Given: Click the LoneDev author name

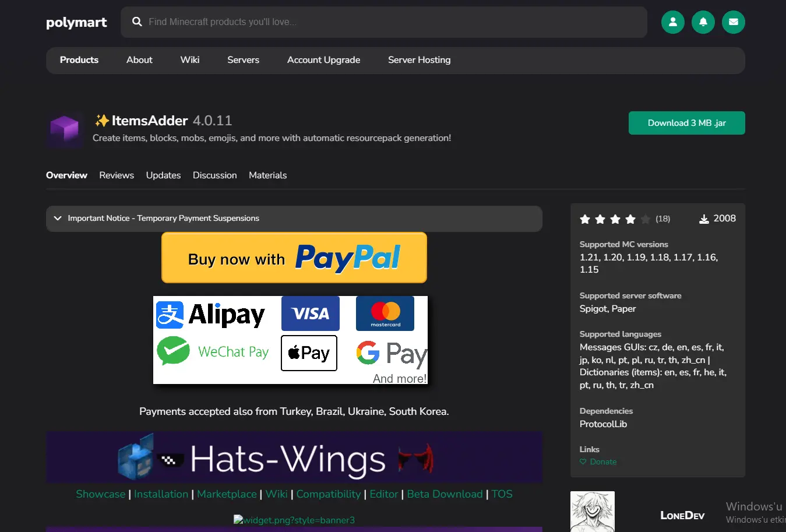Looking at the screenshot, I should pyautogui.click(x=682, y=515).
